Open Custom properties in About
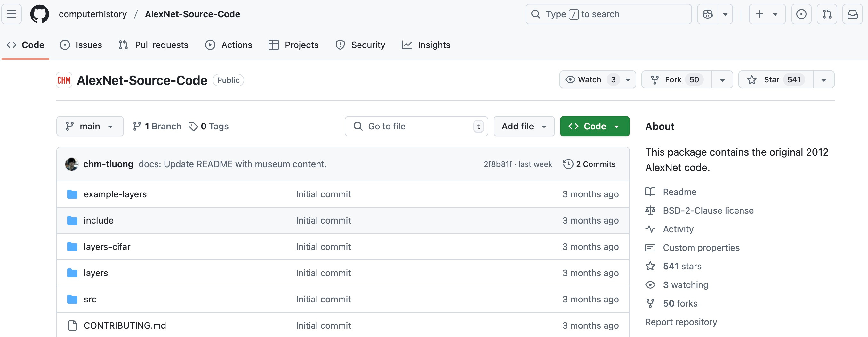The image size is (868, 337). tap(701, 248)
